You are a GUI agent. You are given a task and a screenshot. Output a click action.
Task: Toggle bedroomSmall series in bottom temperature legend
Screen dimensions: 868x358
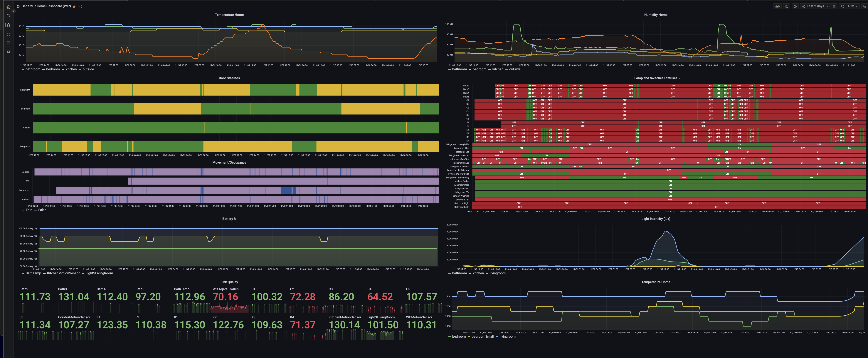[482, 337]
